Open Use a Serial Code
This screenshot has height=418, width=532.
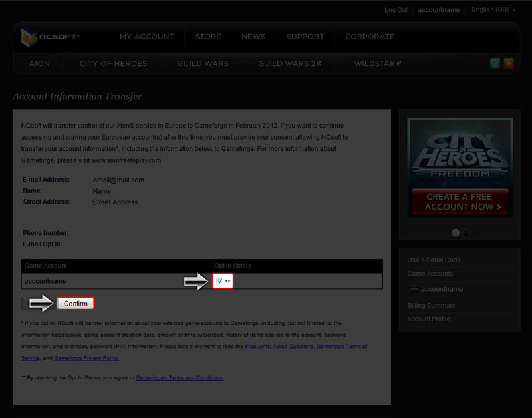tap(434, 260)
